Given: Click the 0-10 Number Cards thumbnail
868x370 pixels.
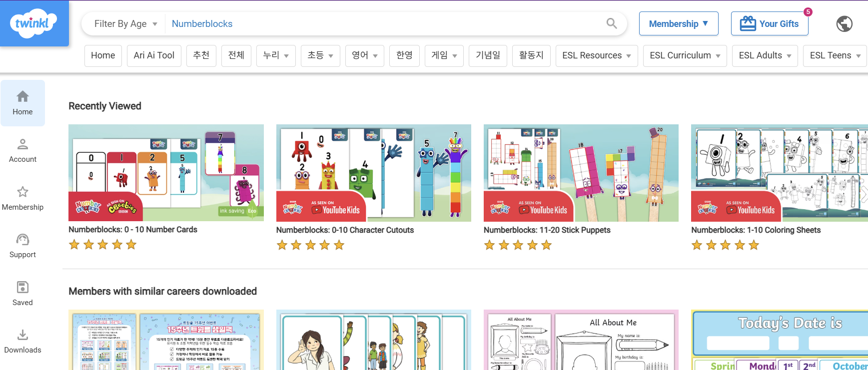Looking at the screenshot, I should coord(166,173).
